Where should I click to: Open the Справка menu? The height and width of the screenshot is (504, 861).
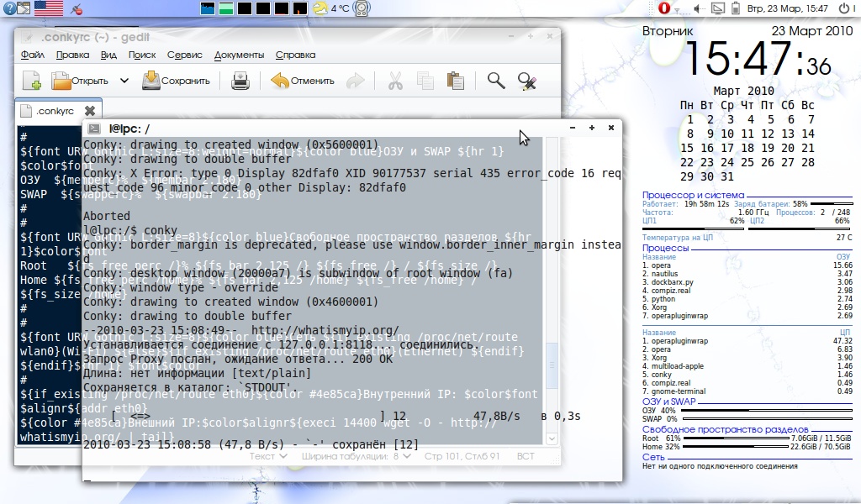pyautogui.click(x=295, y=55)
